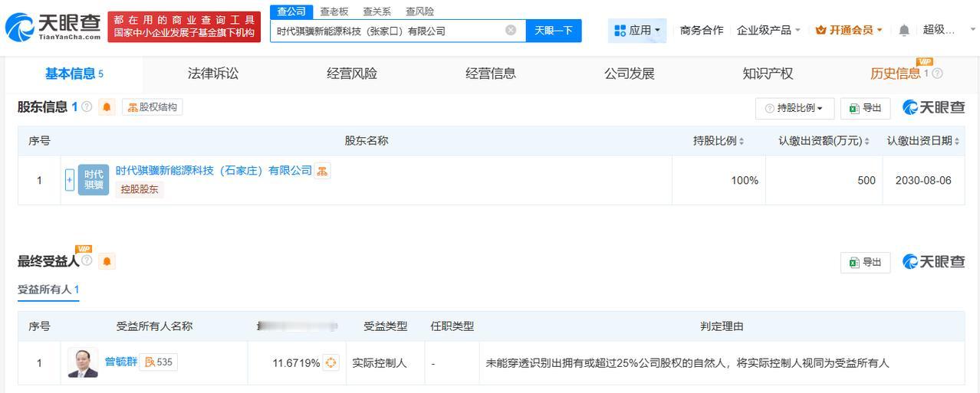Expand the 开通会员 dropdown
This screenshot has height=393, width=980.
click(849, 30)
